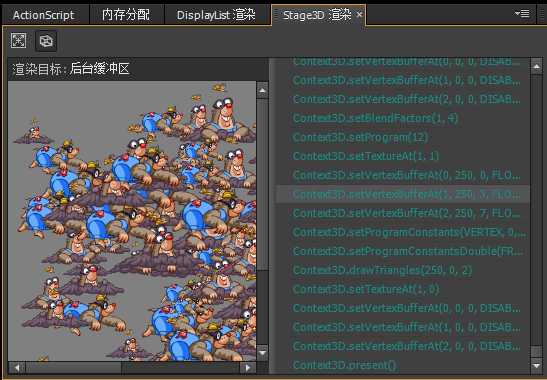Click the preview vertical scrollbar thumb

pos(262,184)
